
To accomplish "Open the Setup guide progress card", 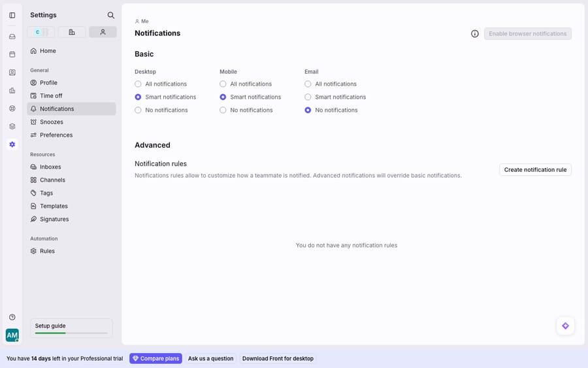I will point(71,328).
